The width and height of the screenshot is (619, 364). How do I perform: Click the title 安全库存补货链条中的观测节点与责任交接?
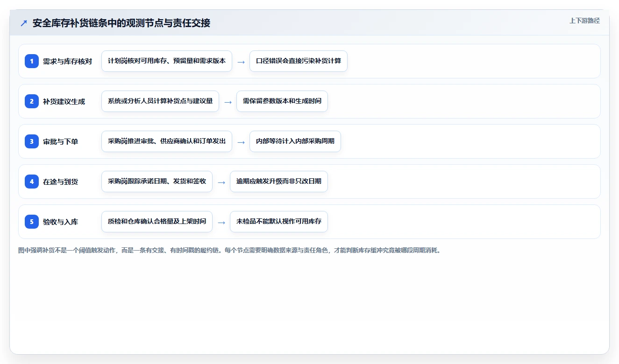pos(121,23)
